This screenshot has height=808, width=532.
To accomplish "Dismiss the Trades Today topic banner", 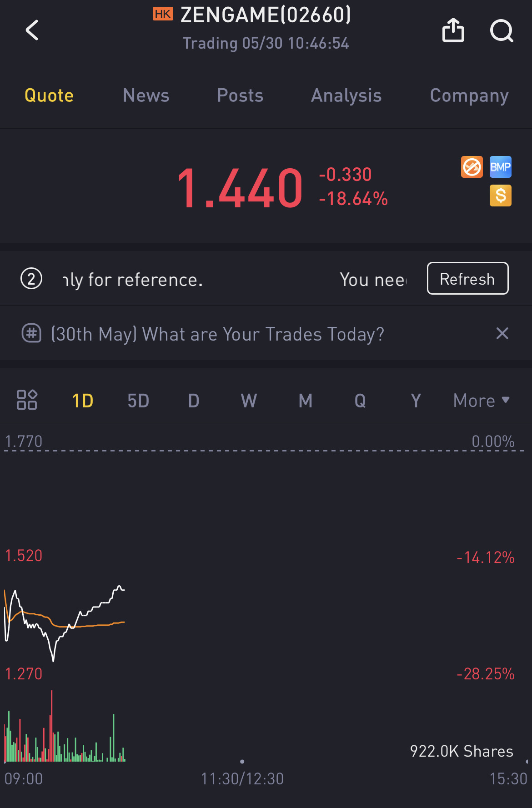I will [502, 333].
